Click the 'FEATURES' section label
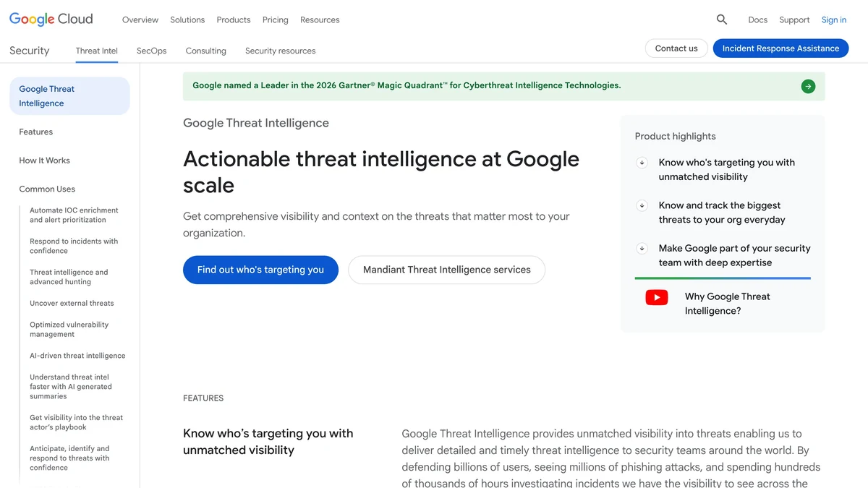Screen dimensions: 868x488 pos(203,398)
